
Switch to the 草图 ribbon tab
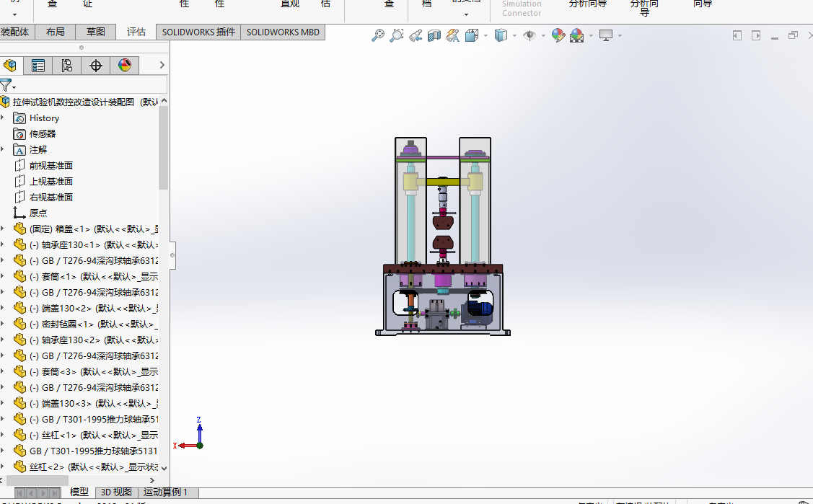click(95, 32)
